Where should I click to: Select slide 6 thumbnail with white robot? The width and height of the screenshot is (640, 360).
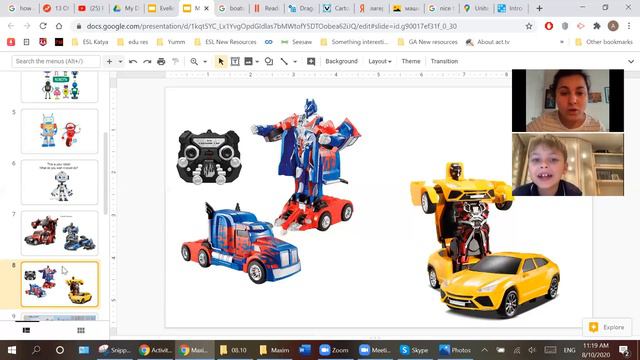[x=60, y=182]
